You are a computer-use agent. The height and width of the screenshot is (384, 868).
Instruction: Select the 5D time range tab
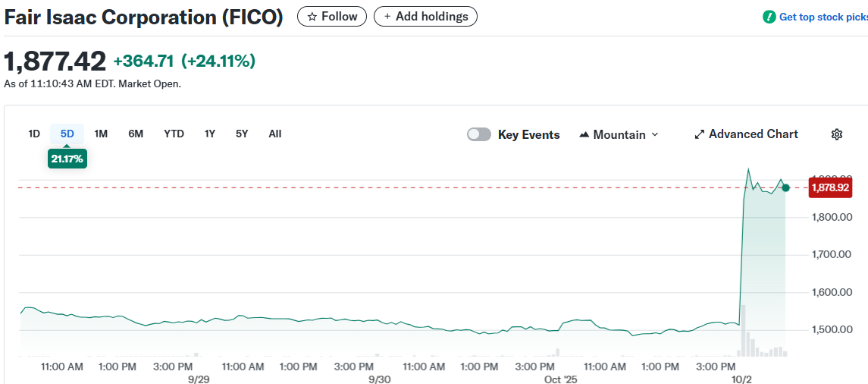coord(67,134)
